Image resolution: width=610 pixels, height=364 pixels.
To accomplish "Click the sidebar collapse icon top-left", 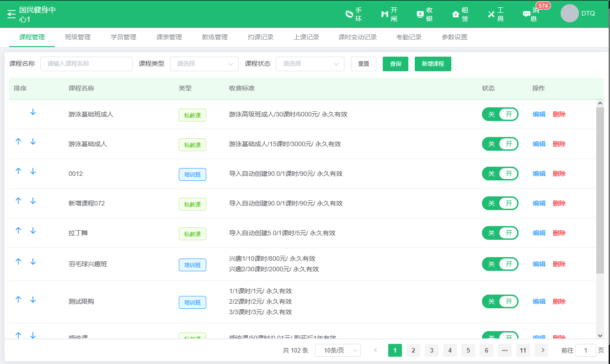I will click(11, 14).
